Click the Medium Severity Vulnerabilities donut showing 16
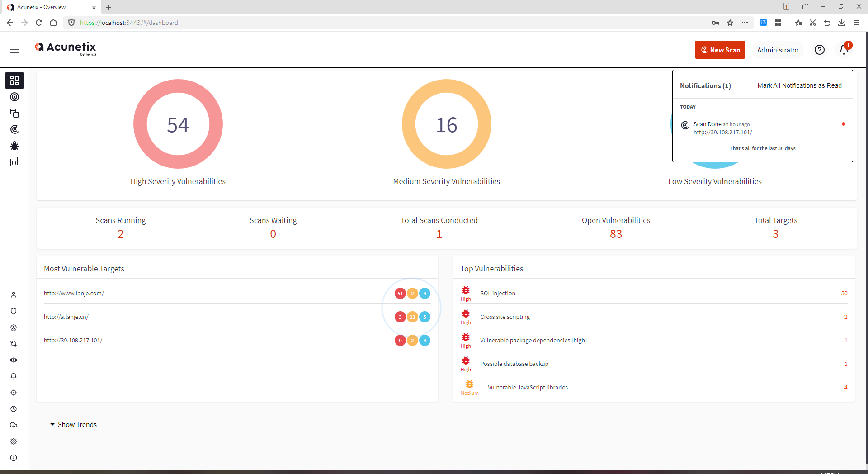Viewport: 868px width, 474px height. click(x=447, y=124)
